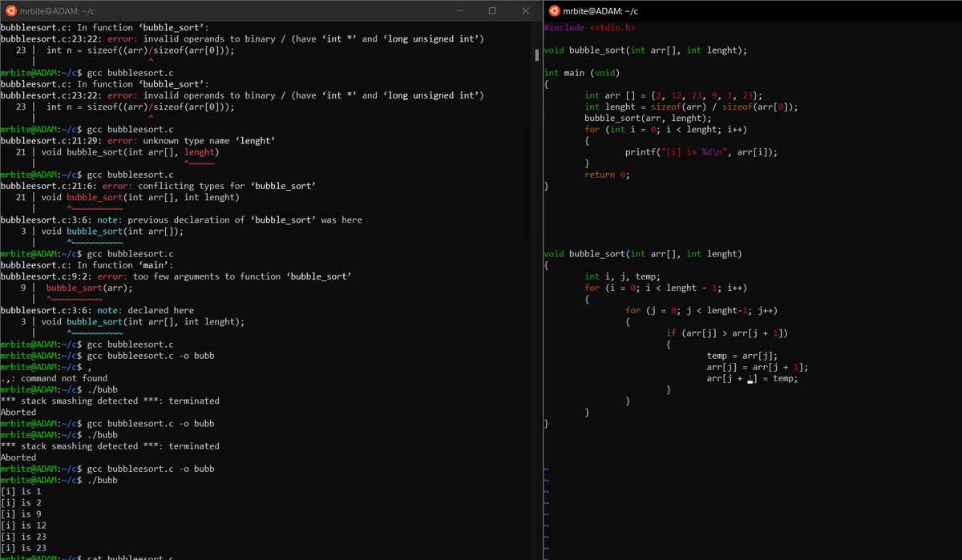Maximize the left terminal window

(491, 10)
